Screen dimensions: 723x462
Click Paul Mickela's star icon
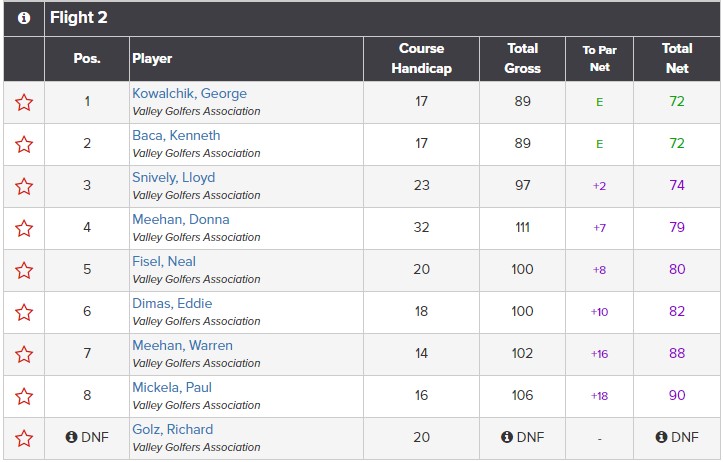pyautogui.click(x=24, y=396)
